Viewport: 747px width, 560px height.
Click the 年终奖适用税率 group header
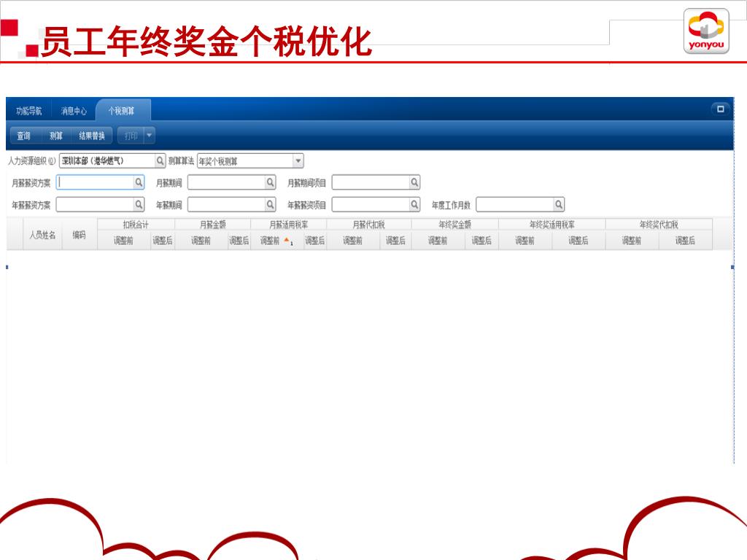pyautogui.click(x=552, y=225)
